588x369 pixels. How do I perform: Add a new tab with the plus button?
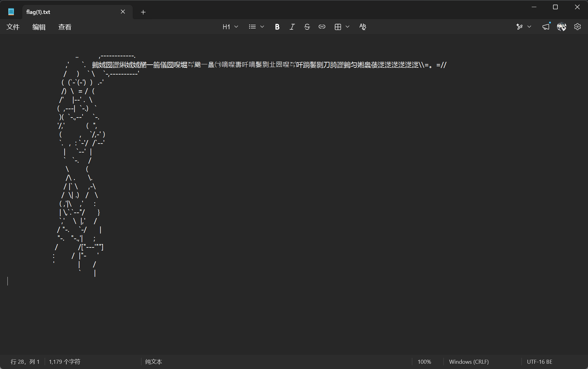(x=143, y=12)
